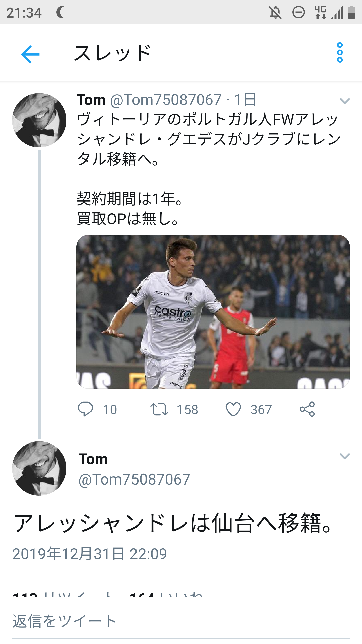This screenshot has height=644, width=362.
Task: Expand options chevron on second tweet
Action: [x=345, y=456]
